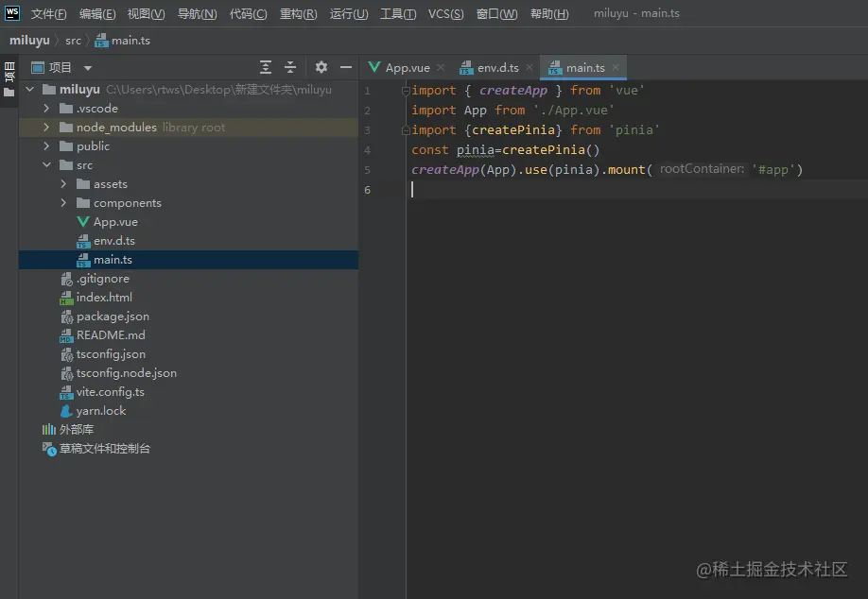Click the collapse all icon in project panel

coord(290,67)
